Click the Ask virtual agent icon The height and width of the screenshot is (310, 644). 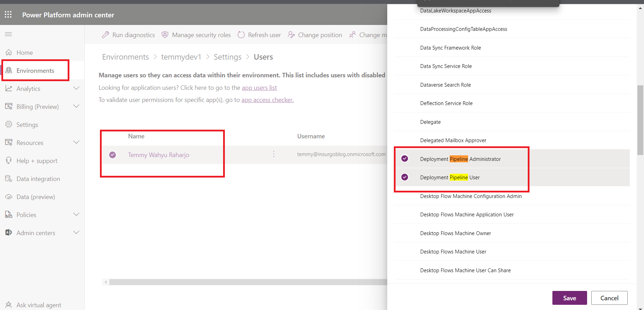pos(9,305)
